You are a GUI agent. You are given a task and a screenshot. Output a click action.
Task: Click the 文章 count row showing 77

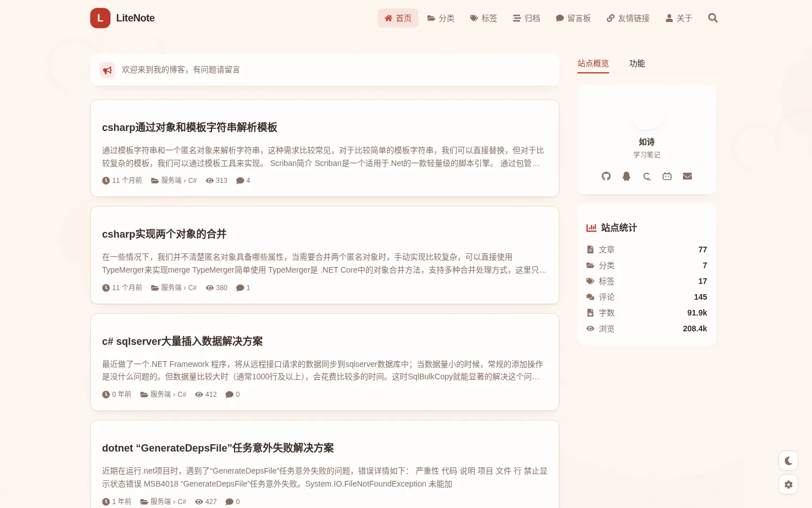pos(647,249)
